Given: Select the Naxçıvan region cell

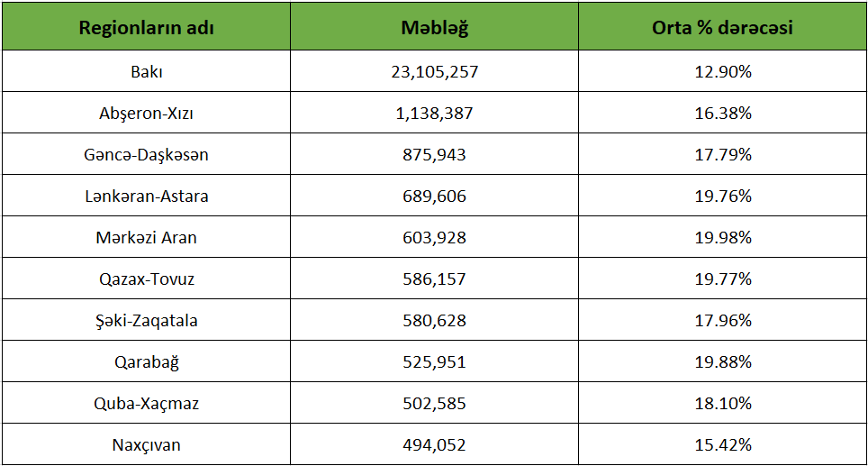Looking at the screenshot, I should (x=146, y=445).
